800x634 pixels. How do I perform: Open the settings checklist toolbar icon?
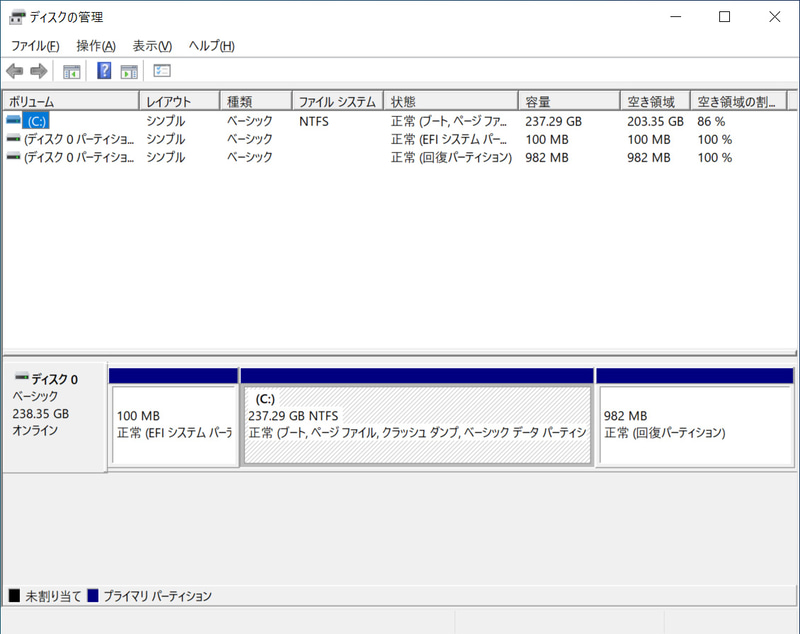click(162, 71)
